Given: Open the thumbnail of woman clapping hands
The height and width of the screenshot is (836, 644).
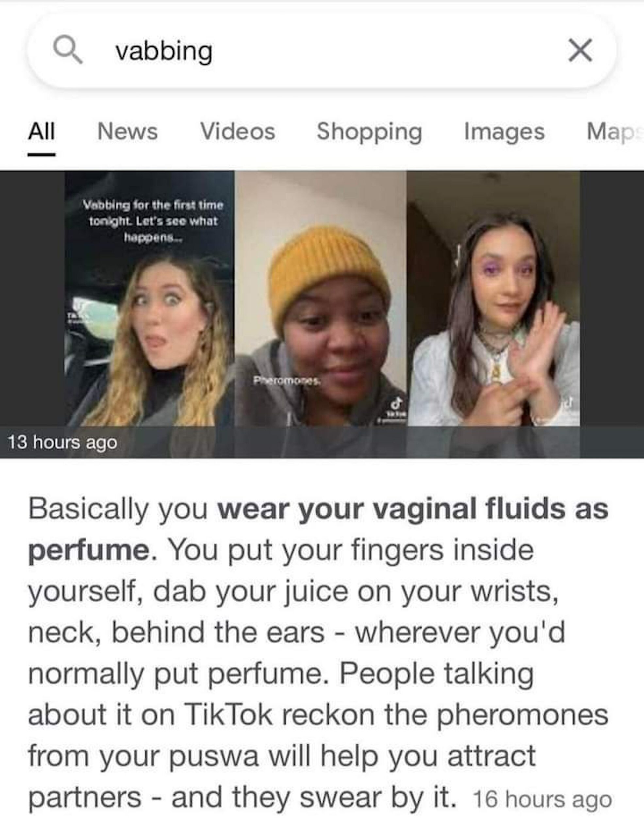Looking at the screenshot, I should pyautogui.click(x=493, y=298).
